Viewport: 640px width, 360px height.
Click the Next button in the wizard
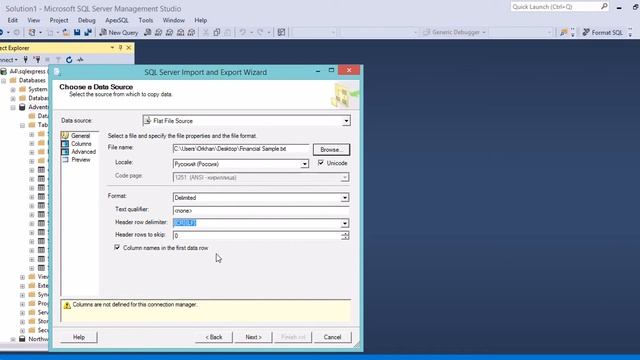253,337
